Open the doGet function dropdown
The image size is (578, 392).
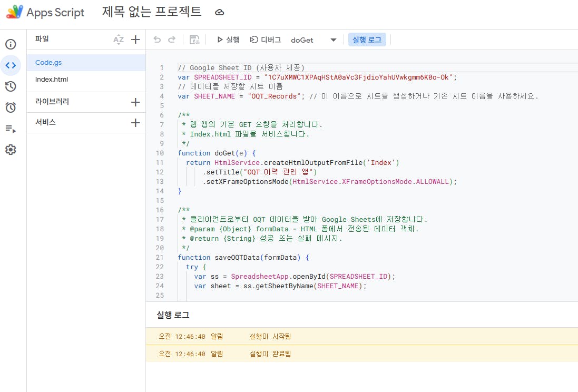pos(314,40)
